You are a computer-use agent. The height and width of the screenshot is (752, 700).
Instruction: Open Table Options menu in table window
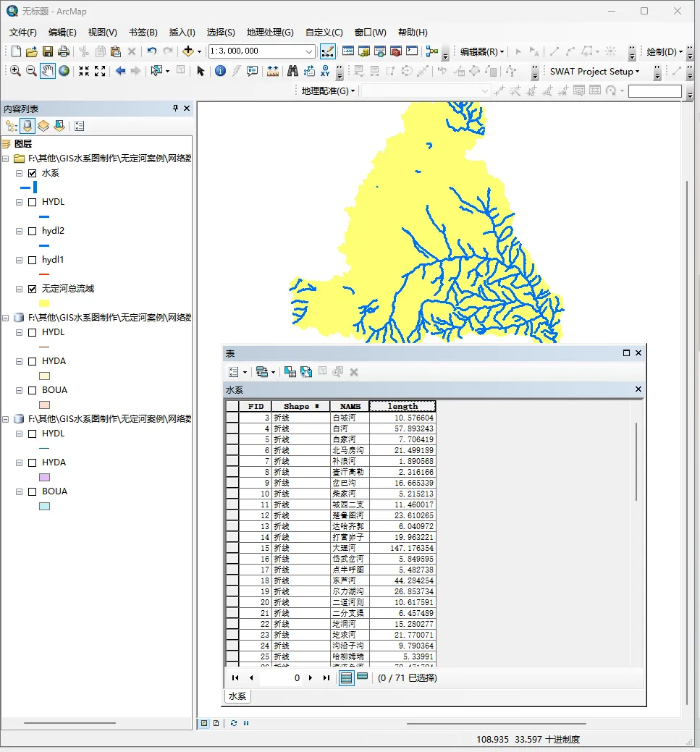click(x=237, y=372)
